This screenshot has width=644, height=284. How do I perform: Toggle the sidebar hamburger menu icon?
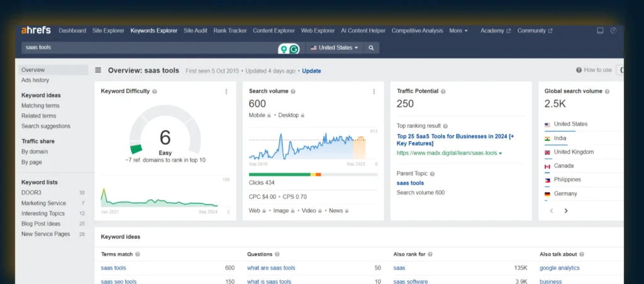tap(98, 71)
